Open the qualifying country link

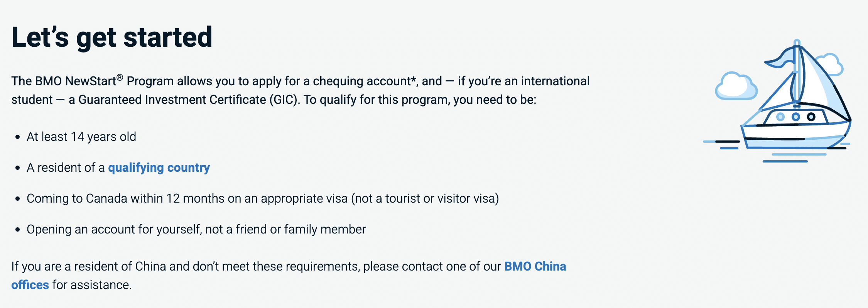tap(159, 168)
